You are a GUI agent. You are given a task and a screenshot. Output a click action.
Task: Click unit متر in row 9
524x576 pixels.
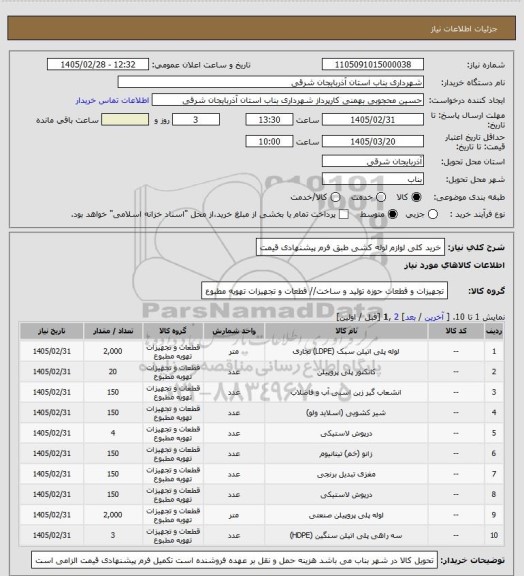[x=234, y=515]
